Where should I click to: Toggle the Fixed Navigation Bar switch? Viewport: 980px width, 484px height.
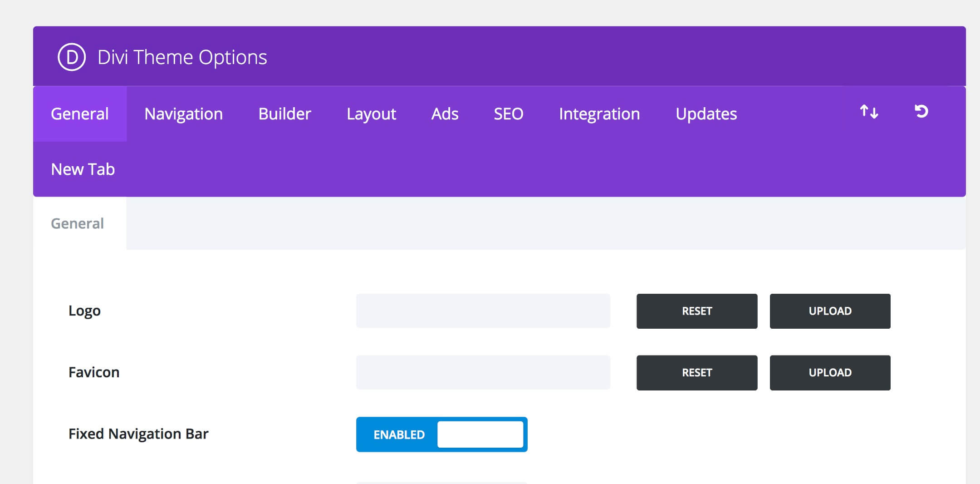click(441, 435)
